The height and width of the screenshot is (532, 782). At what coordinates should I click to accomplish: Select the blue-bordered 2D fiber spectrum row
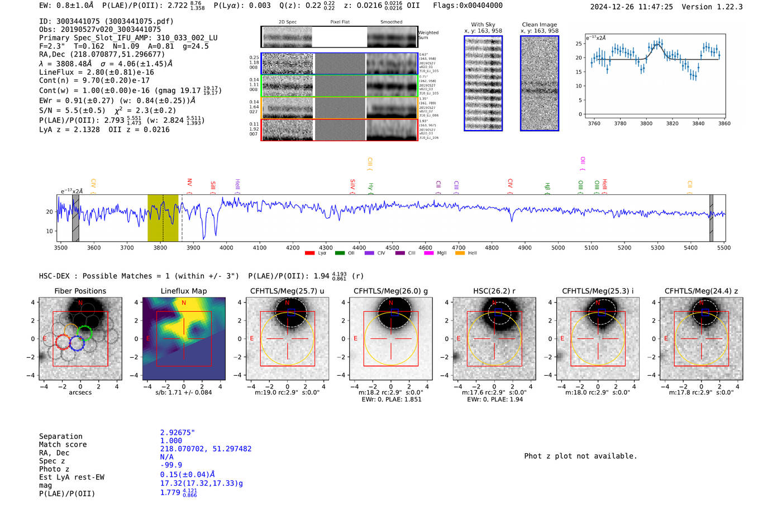340,64
